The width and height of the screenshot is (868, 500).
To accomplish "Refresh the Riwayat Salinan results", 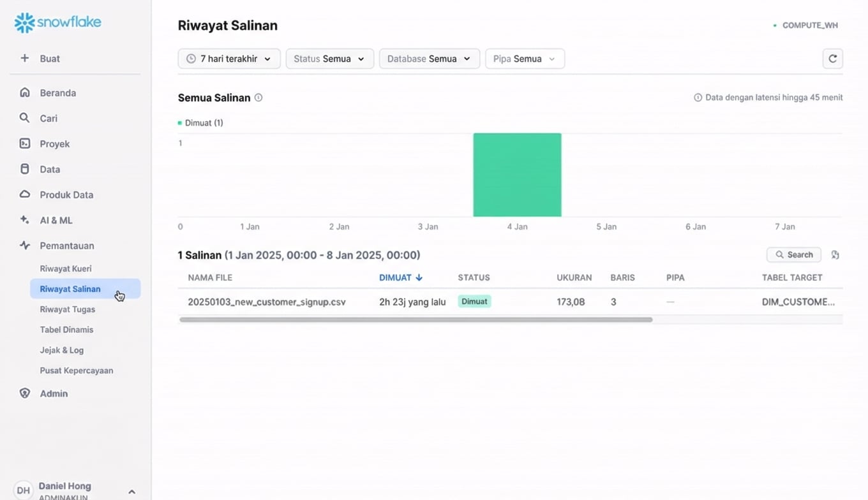I will (832, 58).
